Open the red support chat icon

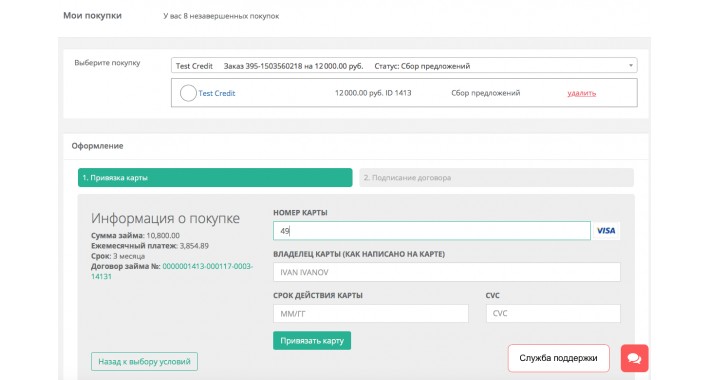634,358
